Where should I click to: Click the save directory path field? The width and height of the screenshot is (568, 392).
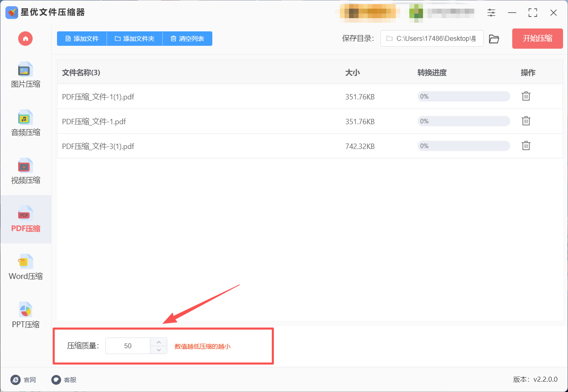coord(432,38)
